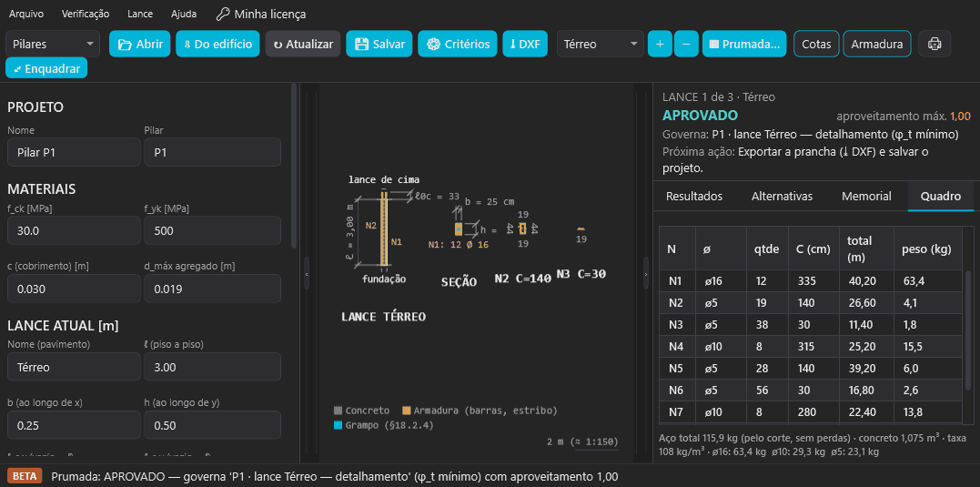Screen dimensions: 980x487
Task: Open the Térreo floor dropdown
Action: (x=600, y=45)
